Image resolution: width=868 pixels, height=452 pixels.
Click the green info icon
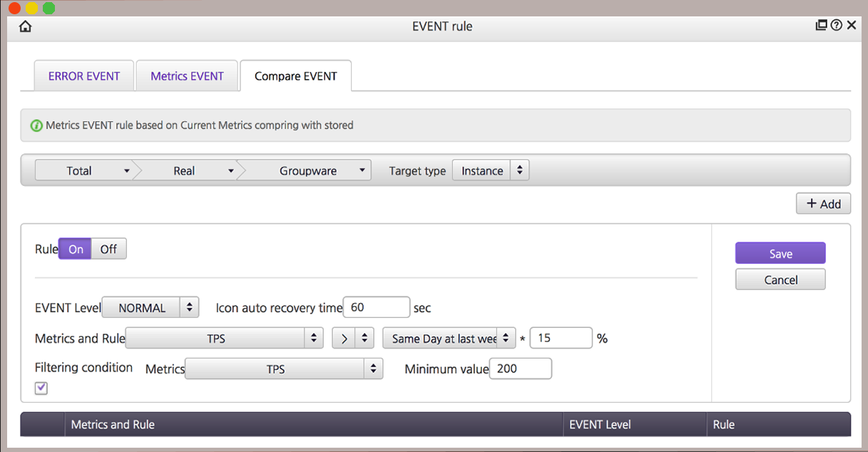[x=36, y=125]
